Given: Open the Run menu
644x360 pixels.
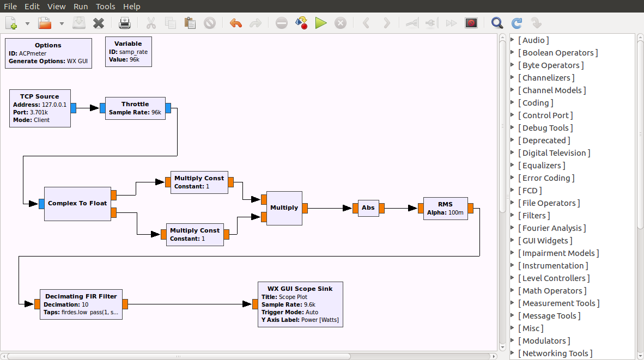Looking at the screenshot, I should [x=81, y=7].
